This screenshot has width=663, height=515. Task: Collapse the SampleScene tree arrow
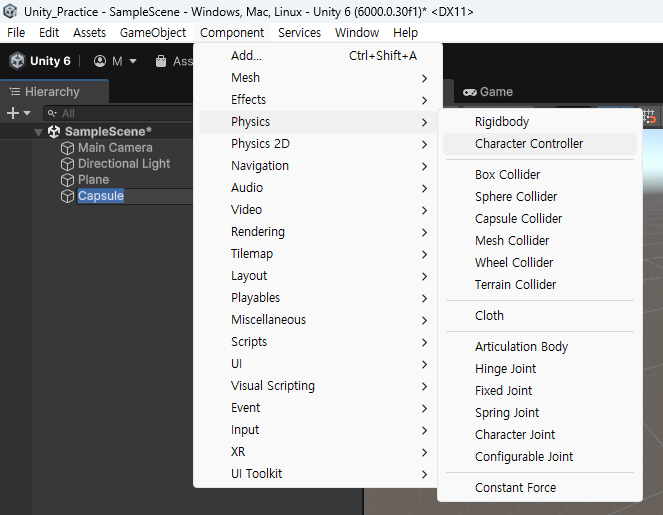click(x=38, y=132)
